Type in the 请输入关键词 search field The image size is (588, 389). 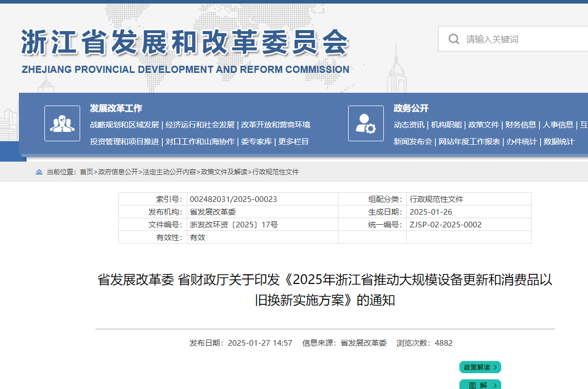[x=521, y=39]
